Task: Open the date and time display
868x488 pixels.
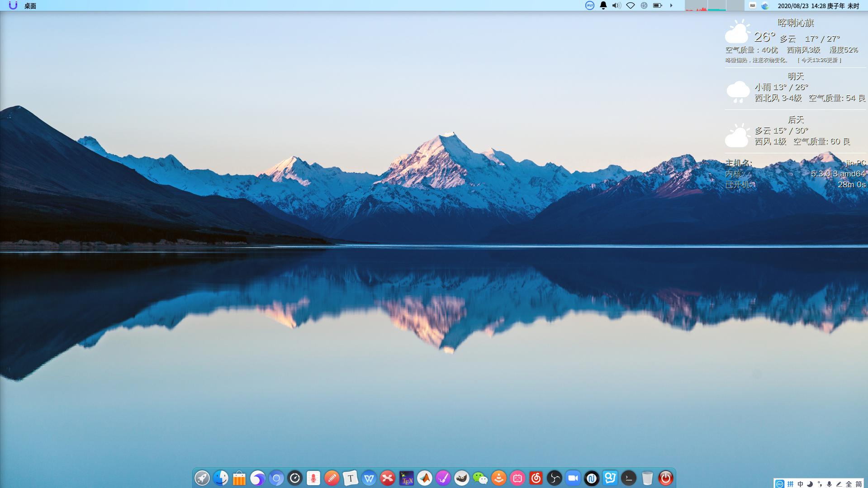Action: coord(818,6)
